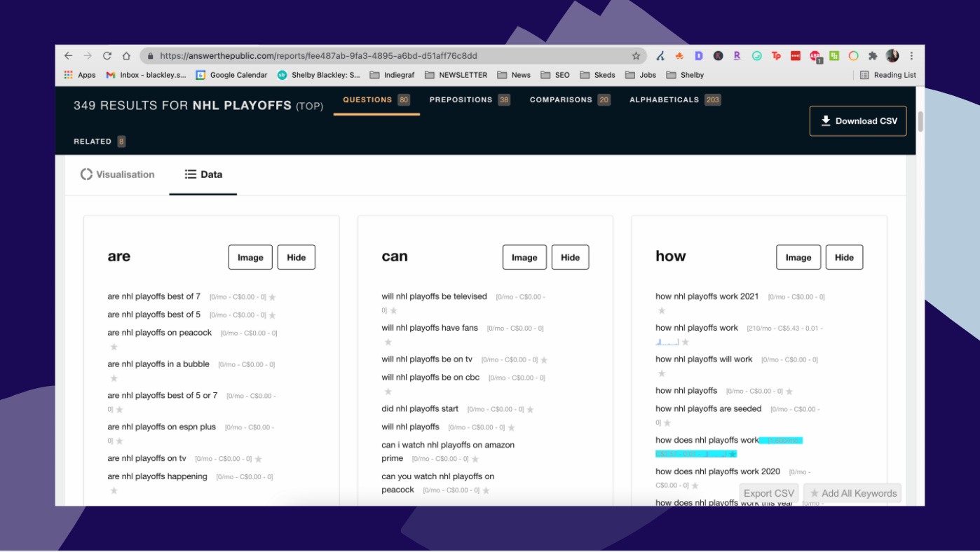Open the Apps grid shortcut

80,75
